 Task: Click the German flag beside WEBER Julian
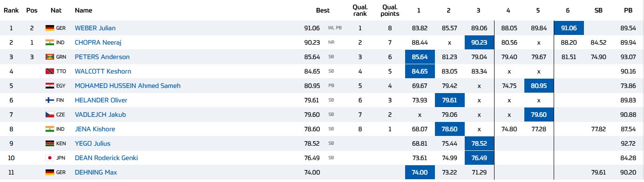(50, 28)
